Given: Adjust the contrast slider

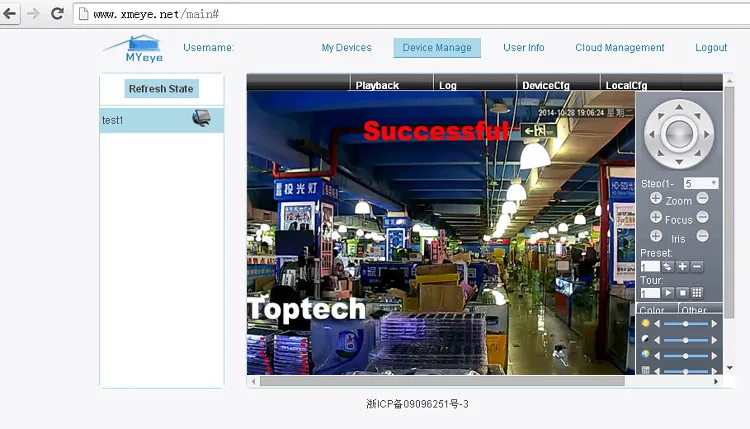Looking at the screenshot, I should pos(685,340).
